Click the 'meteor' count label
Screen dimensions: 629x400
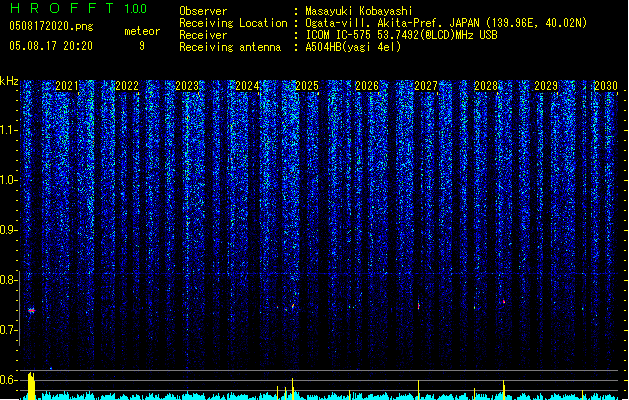[x=142, y=31]
